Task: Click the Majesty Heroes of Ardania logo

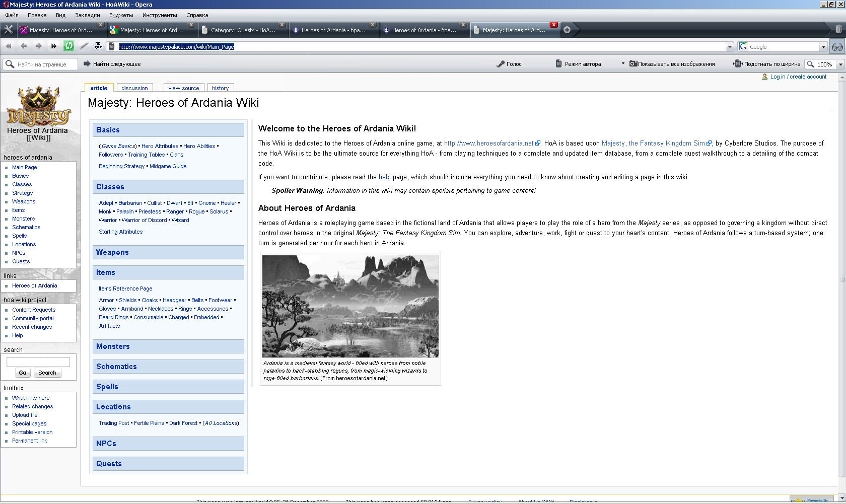Action: pyautogui.click(x=38, y=106)
